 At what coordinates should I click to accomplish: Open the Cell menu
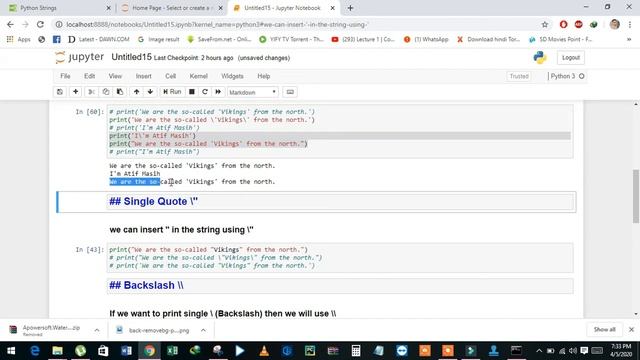(171, 76)
